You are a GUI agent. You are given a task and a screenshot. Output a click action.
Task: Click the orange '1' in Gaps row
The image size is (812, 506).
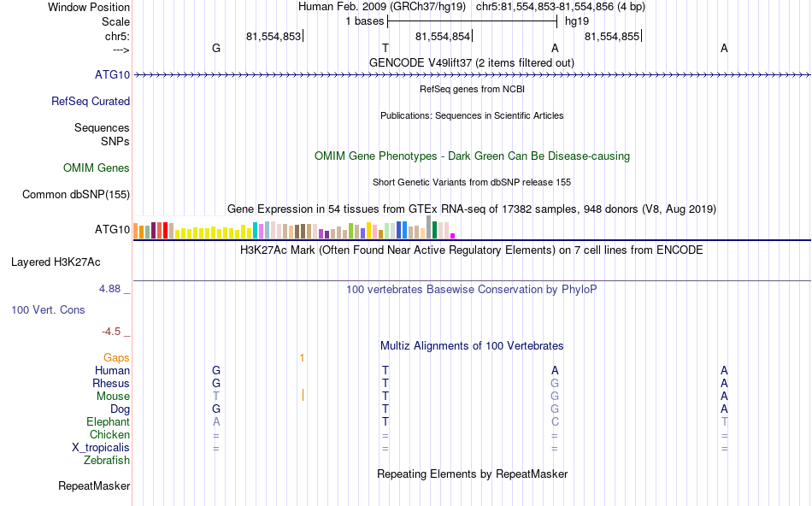[x=302, y=358]
